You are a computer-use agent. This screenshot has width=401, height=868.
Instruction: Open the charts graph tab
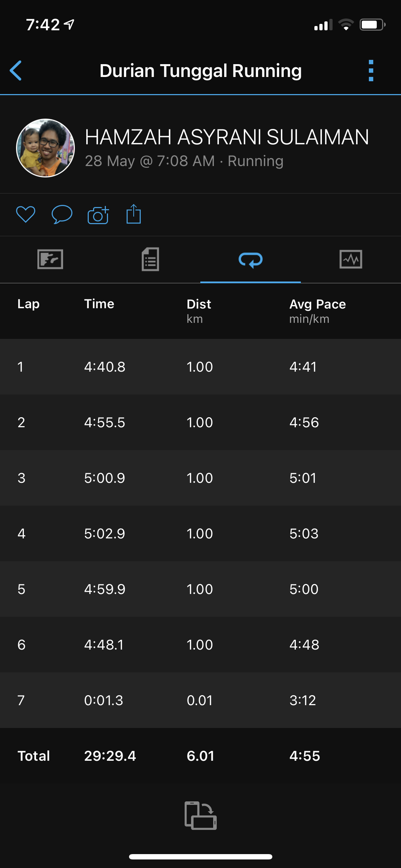[x=351, y=259]
